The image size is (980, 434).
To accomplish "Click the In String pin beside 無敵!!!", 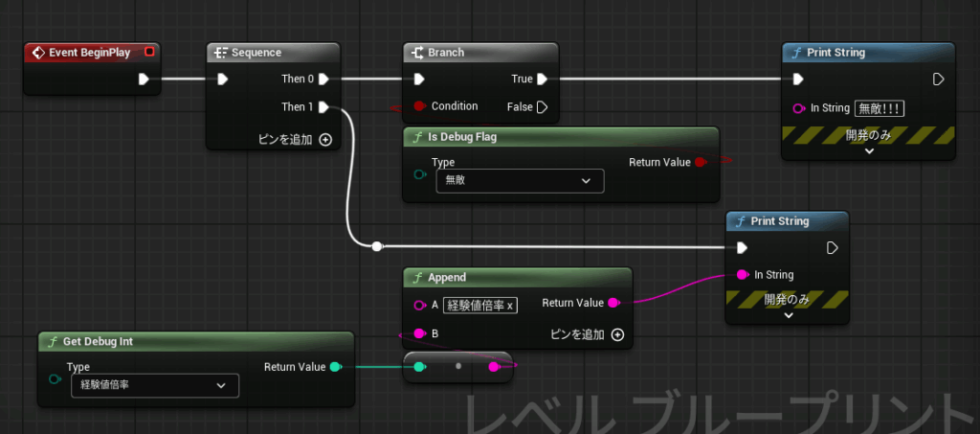I will pos(798,108).
